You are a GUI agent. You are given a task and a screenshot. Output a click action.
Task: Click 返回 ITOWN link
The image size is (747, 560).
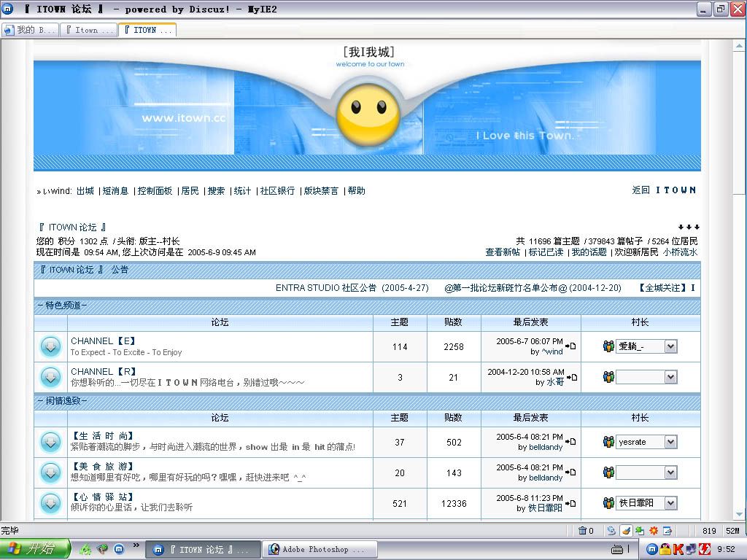click(664, 190)
